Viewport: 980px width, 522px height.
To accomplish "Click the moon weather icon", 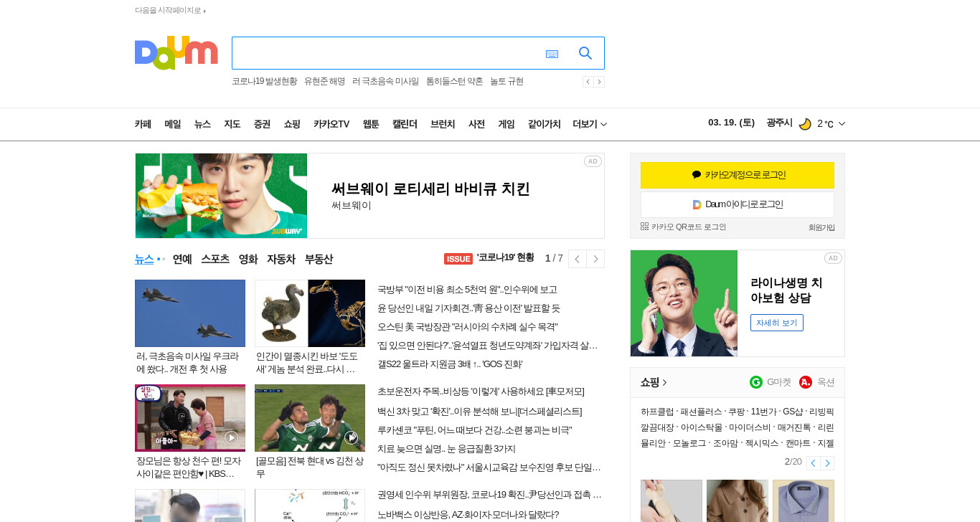I will (805, 123).
